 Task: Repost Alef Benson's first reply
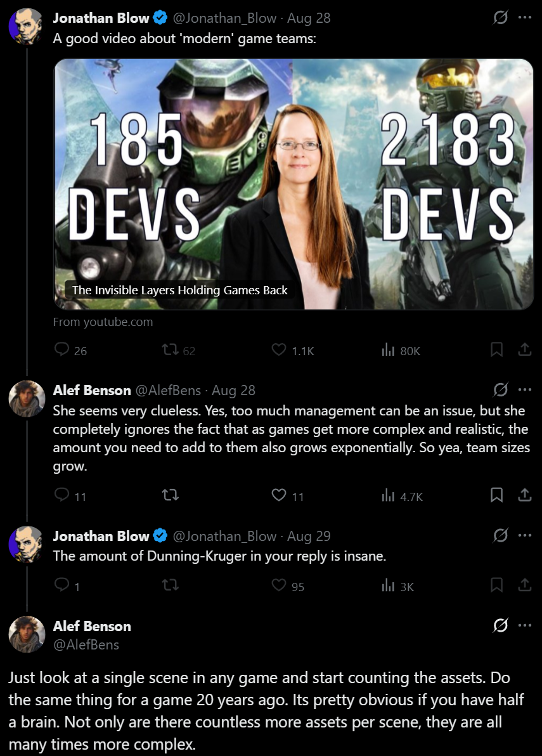170,495
